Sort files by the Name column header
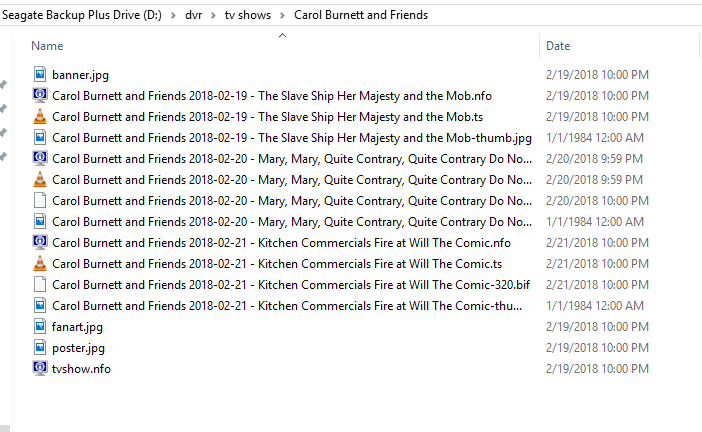Viewport: 702px width, 432px height. tap(47, 46)
